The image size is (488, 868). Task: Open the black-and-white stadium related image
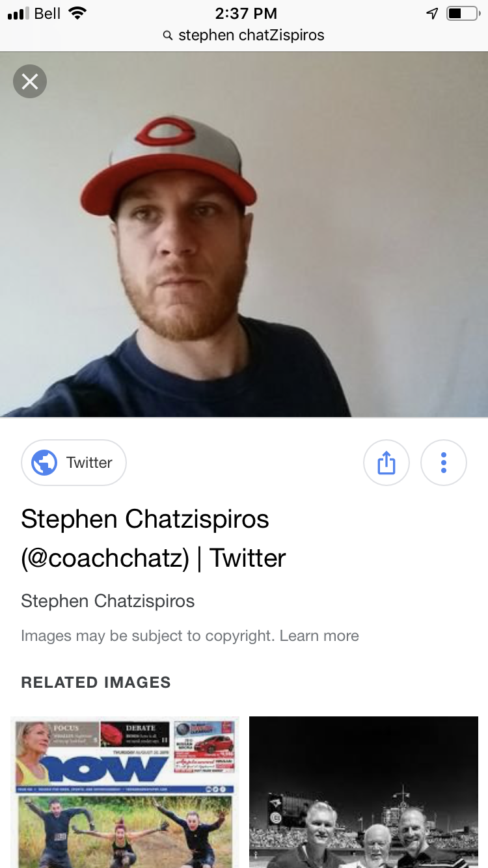click(364, 792)
